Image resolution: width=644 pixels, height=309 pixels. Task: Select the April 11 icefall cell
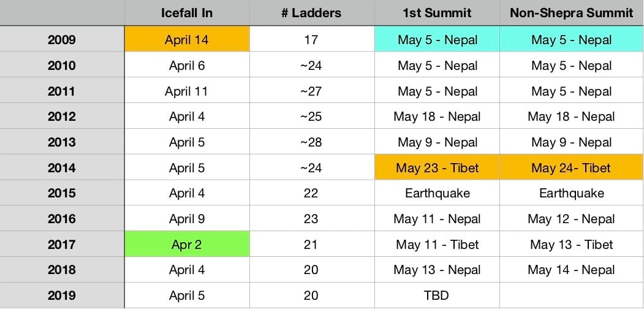pos(187,91)
